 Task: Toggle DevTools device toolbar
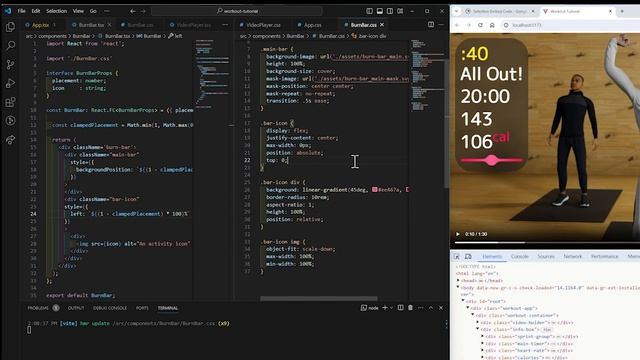pyautogui.click(x=468, y=257)
